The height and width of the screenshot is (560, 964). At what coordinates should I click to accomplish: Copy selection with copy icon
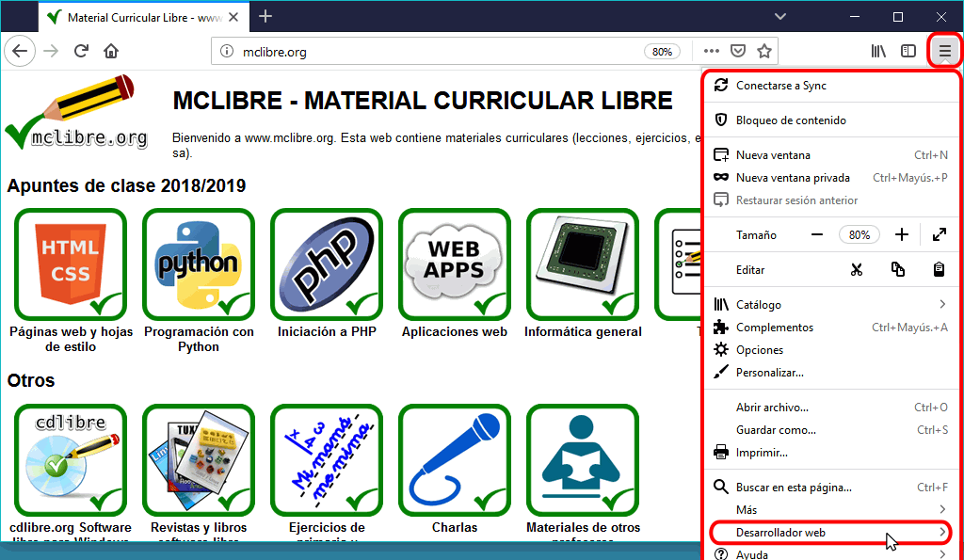tap(897, 270)
